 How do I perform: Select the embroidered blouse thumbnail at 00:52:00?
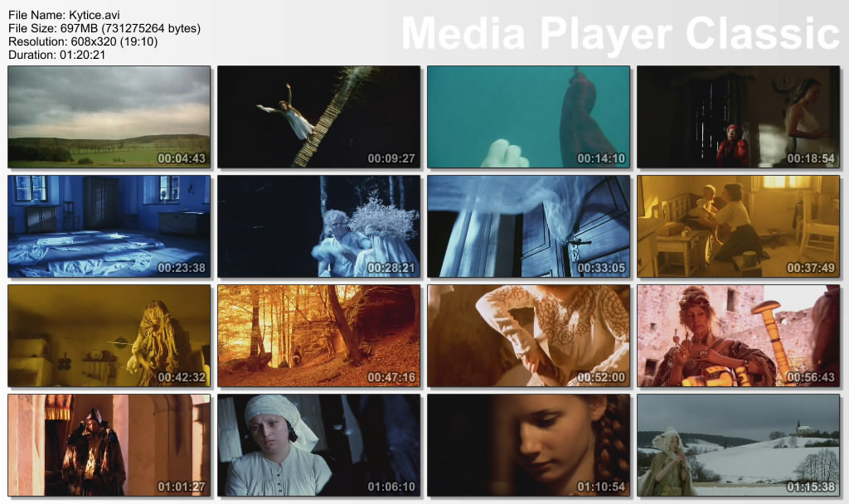point(528,335)
